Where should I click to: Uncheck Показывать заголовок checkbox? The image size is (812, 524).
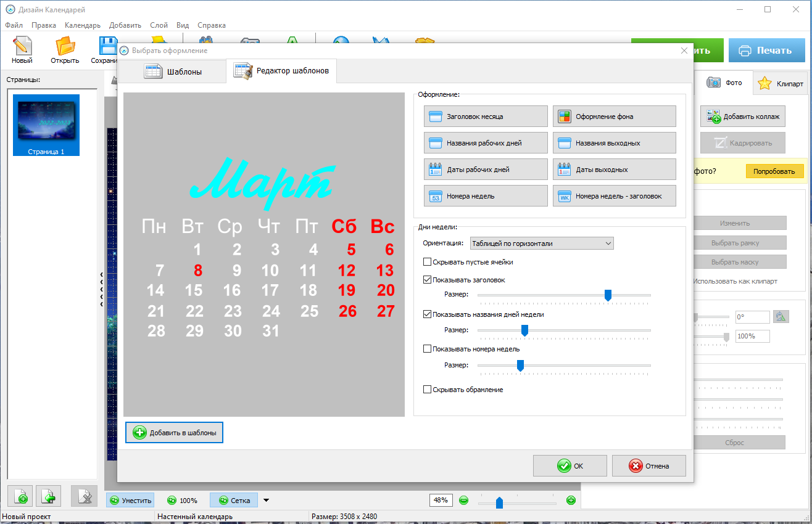pos(428,280)
